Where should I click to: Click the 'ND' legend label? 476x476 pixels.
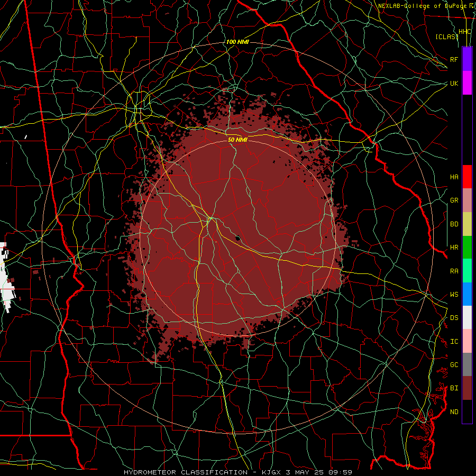click(x=454, y=412)
